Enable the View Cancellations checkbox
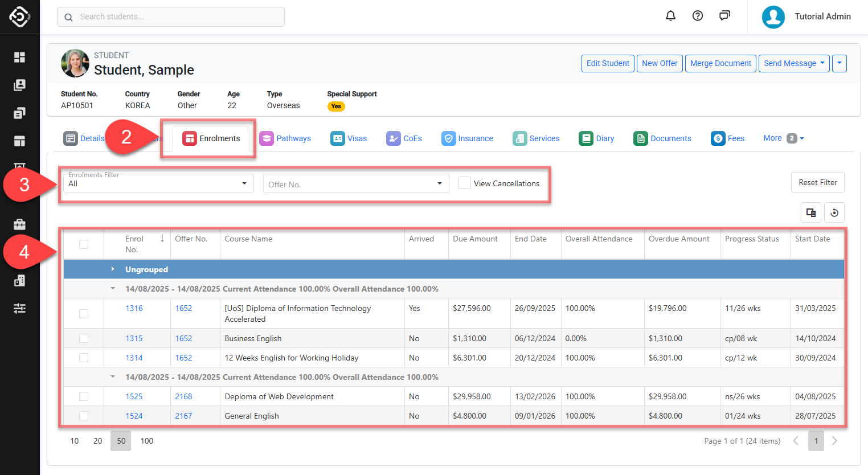Image resolution: width=868 pixels, height=475 pixels. [x=465, y=183]
